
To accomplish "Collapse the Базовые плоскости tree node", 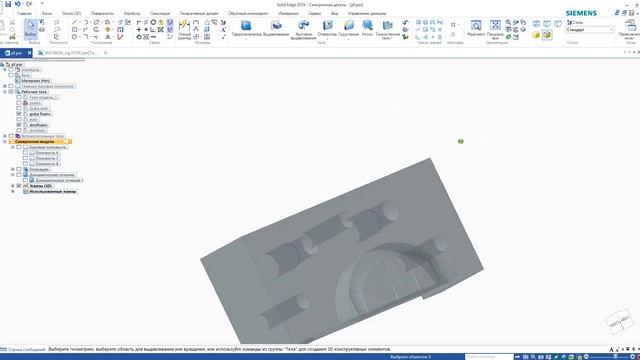I will (x=13, y=147).
